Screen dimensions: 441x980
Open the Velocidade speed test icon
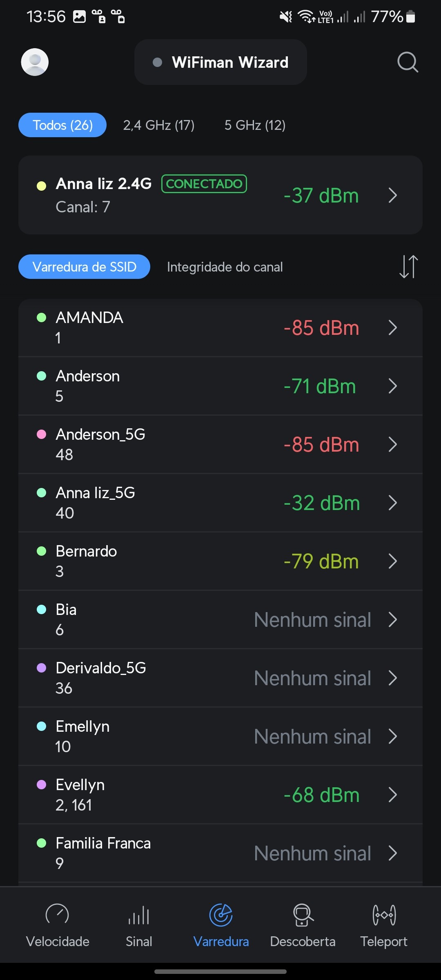[57, 915]
